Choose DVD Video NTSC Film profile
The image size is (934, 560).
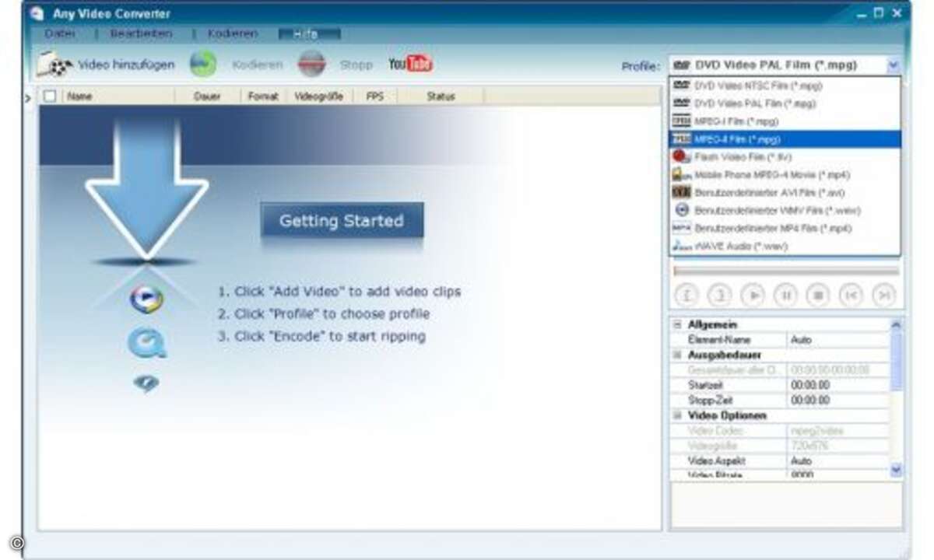click(785, 86)
